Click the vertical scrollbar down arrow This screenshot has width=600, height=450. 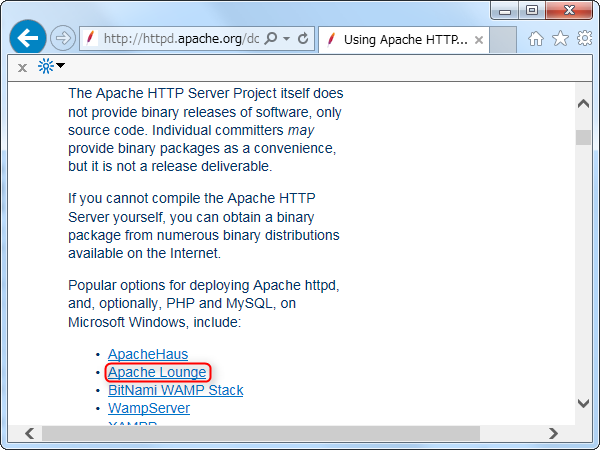[x=583, y=403]
